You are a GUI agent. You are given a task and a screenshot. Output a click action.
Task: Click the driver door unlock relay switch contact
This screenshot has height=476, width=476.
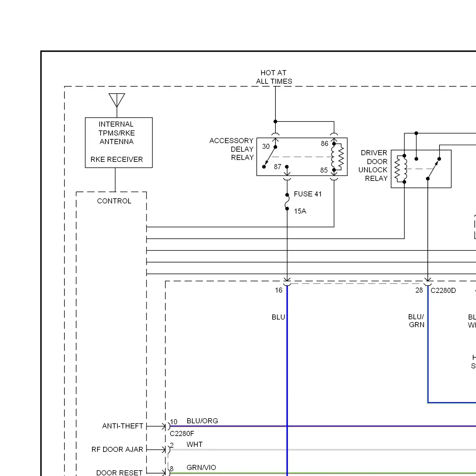pyautogui.click(x=433, y=169)
